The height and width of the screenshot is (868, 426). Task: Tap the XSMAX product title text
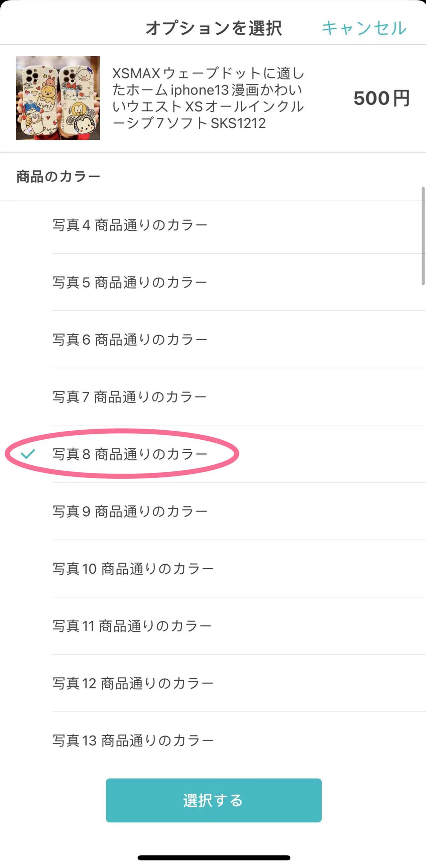pyautogui.click(x=208, y=98)
